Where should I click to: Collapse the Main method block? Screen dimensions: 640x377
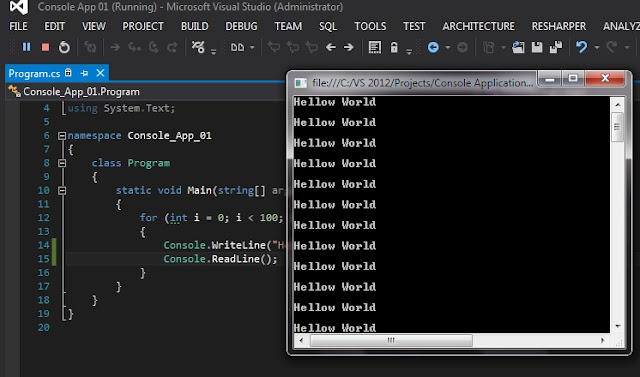(x=62, y=190)
